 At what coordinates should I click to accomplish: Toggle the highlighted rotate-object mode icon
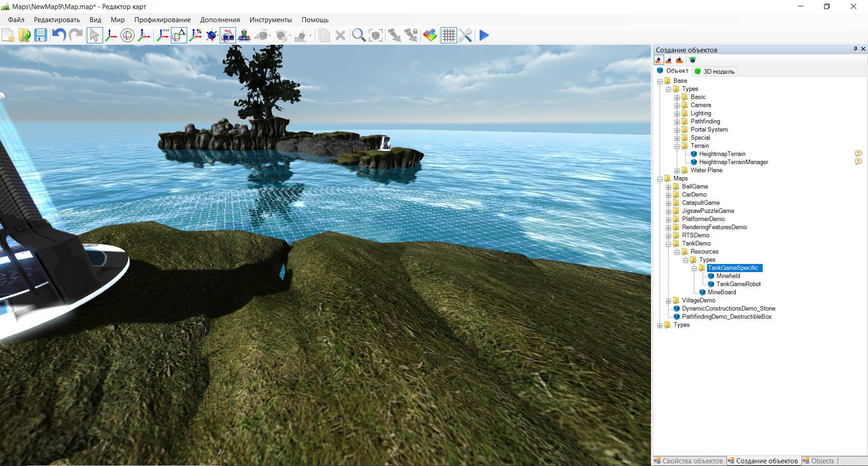coord(228,35)
